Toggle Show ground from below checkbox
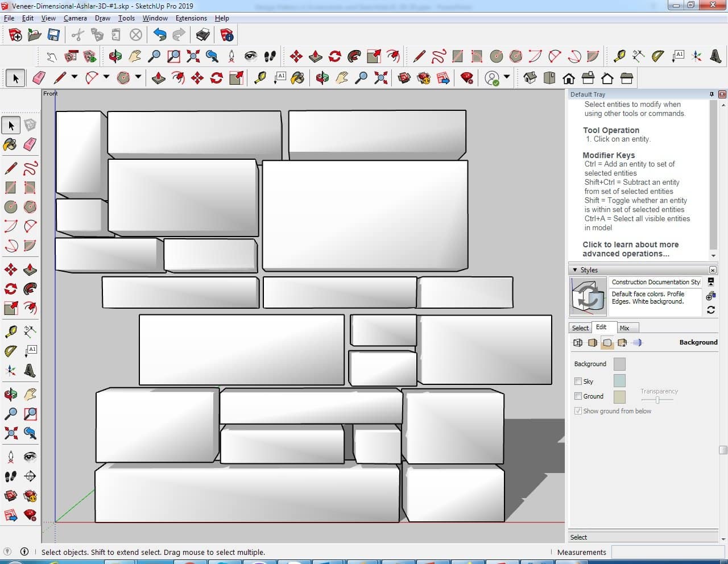 pos(578,411)
